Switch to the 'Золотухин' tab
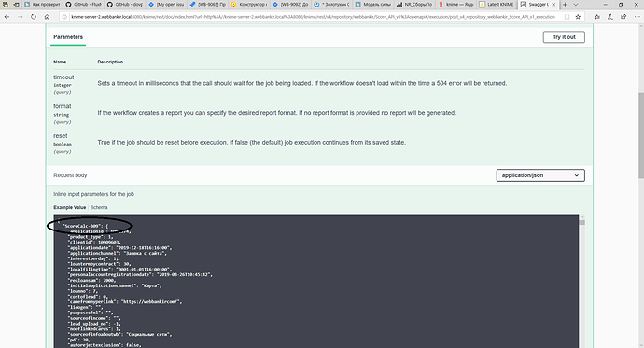The width and height of the screenshot is (644, 348). click(x=332, y=5)
